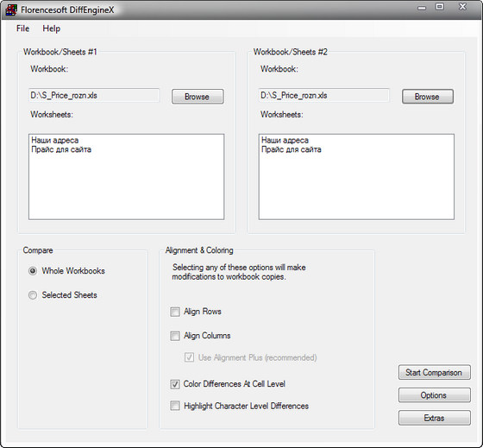Tick Highlight Character Level Differences checkbox
The height and width of the screenshot is (448, 483).
point(175,406)
